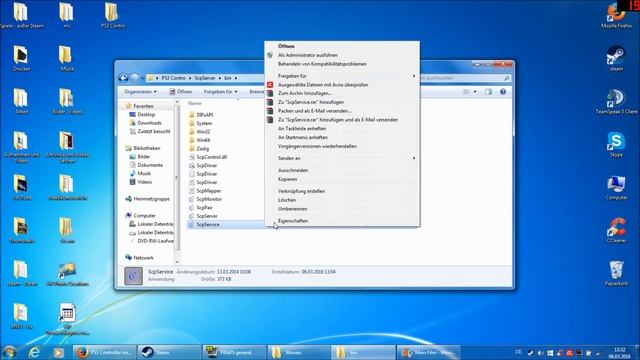
Task: Choose Als Administrator ausführen
Action: click(308, 55)
